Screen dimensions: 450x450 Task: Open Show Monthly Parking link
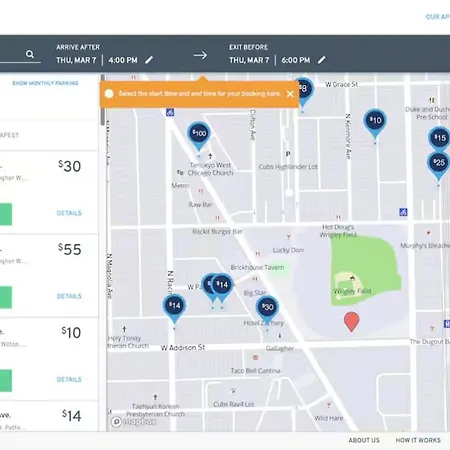[45, 83]
